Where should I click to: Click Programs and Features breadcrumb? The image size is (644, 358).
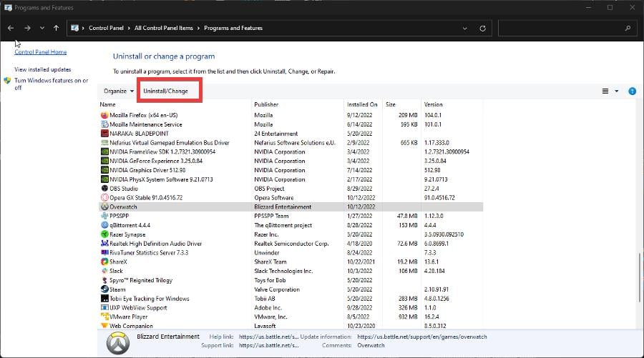coord(233,28)
